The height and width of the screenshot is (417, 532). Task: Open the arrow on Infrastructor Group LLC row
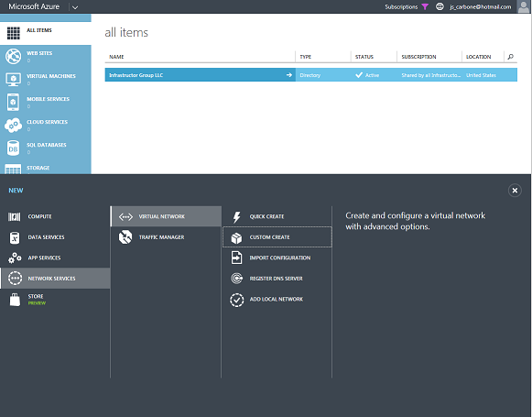[289, 75]
